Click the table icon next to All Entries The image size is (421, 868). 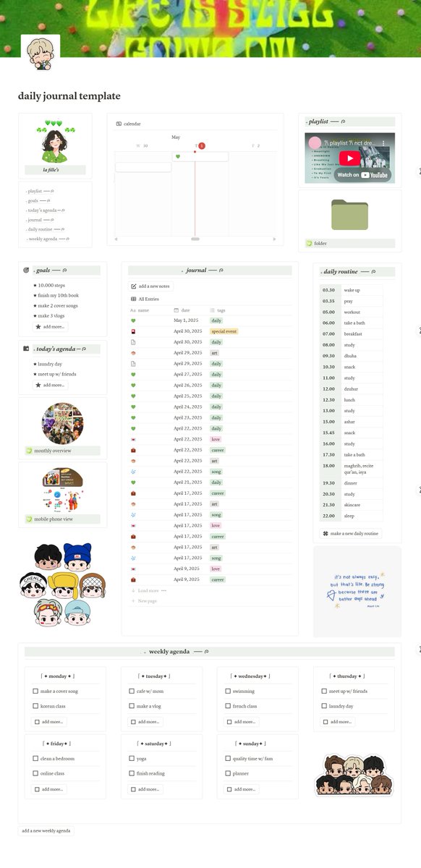pyautogui.click(x=133, y=299)
